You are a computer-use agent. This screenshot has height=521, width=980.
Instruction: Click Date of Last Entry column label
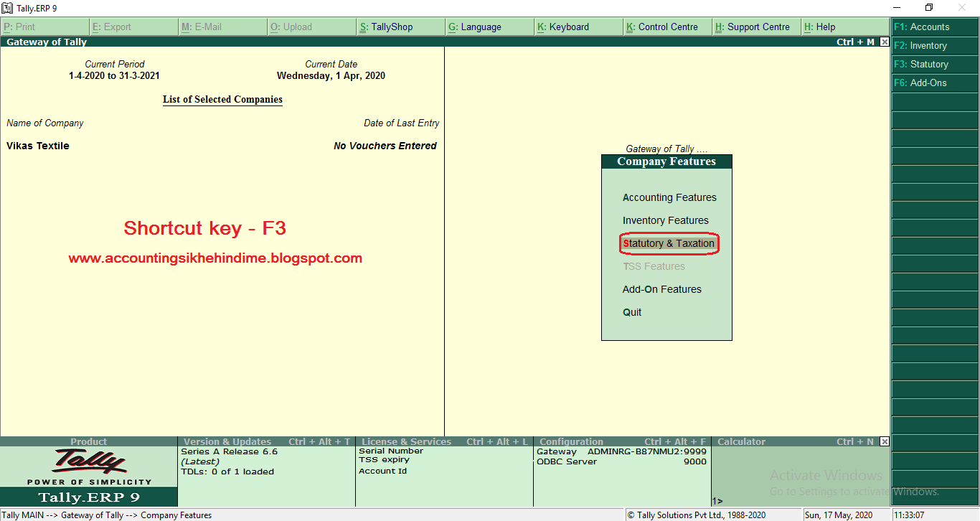[x=401, y=123]
